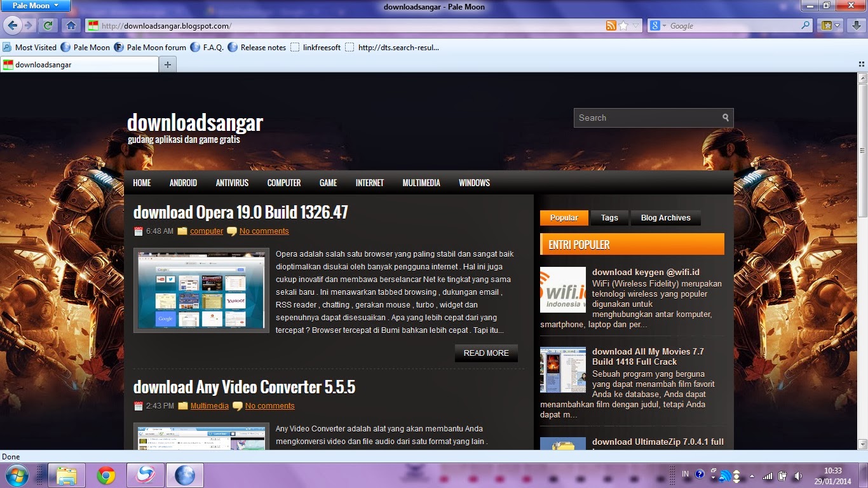Viewport: 868px width, 488px height.
Task: Open the INTERNET menu category
Action: pyautogui.click(x=370, y=183)
